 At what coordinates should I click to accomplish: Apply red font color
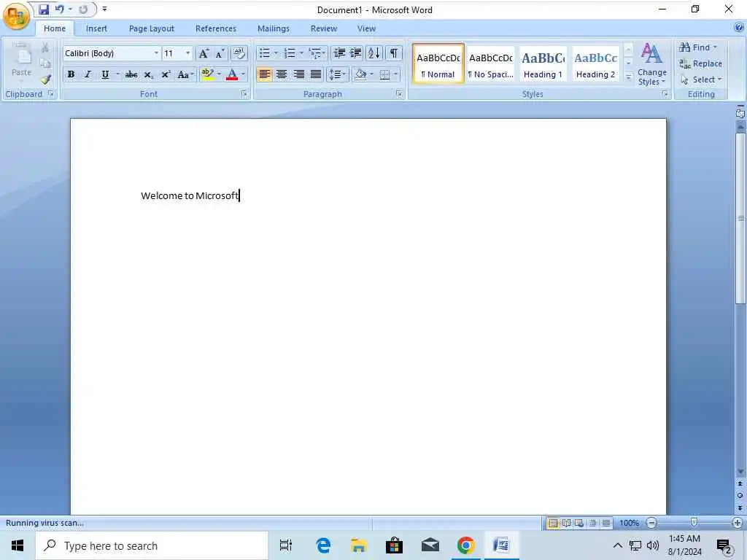click(232, 74)
